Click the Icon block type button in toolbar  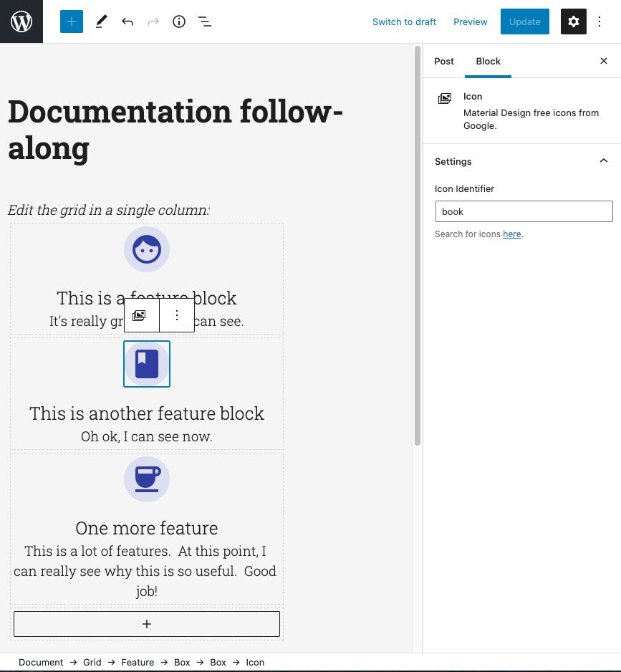[x=140, y=315]
